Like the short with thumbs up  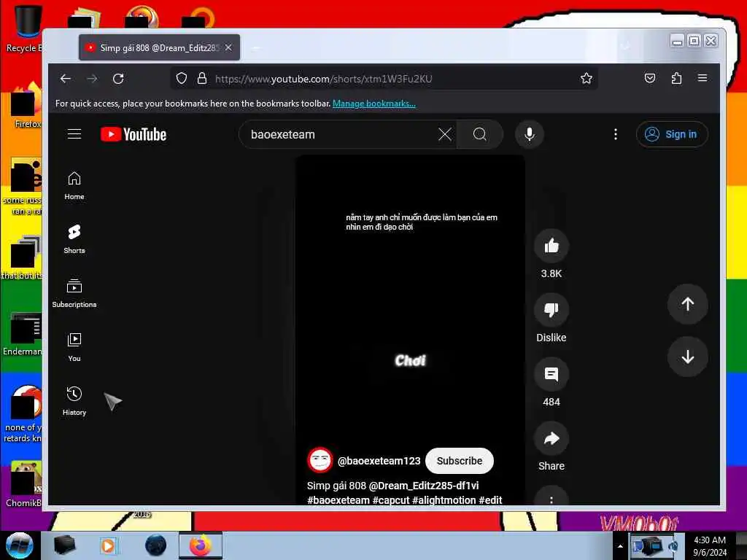(x=551, y=246)
